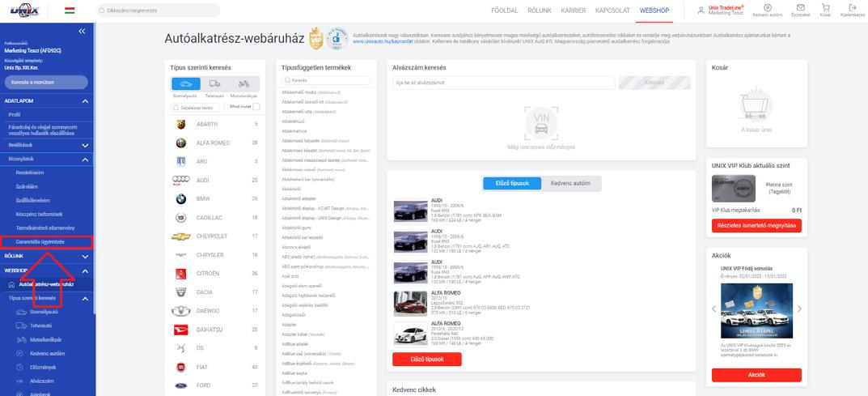Viewport: 868px width, 396px height.
Task: Click the BMW brand logo
Action: point(181,199)
